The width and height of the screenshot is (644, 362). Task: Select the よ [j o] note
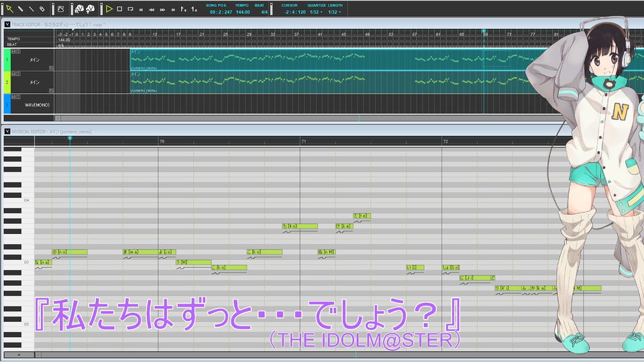point(167,252)
